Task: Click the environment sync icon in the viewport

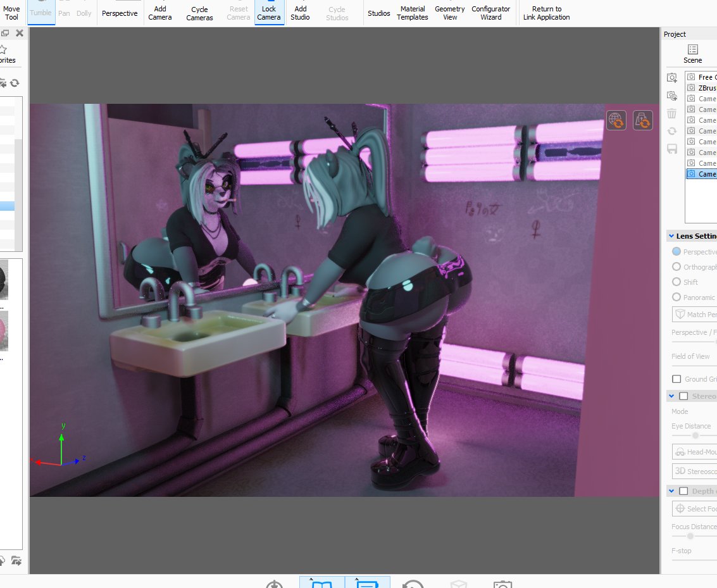Action: 616,120
